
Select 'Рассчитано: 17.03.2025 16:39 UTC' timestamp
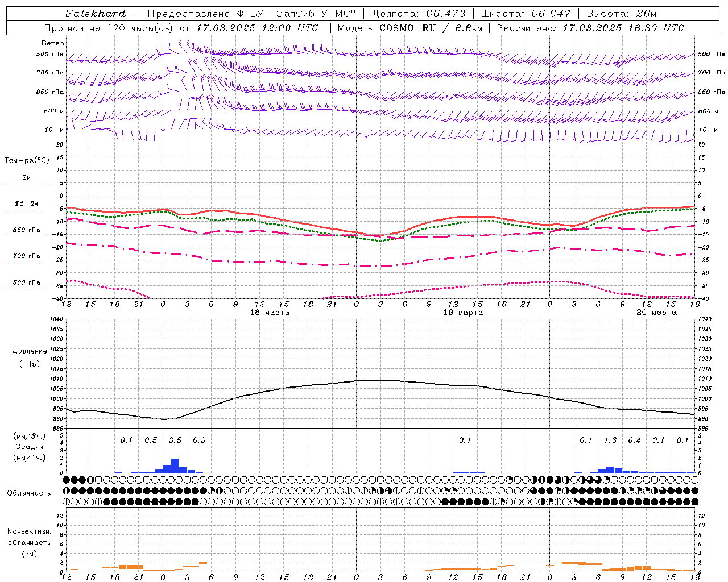(590, 28)
